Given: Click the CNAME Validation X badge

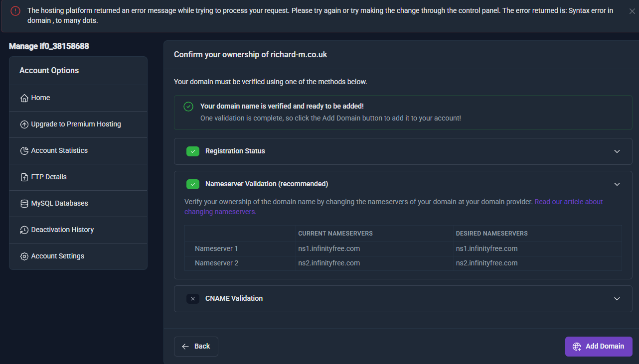Looking at the screenshot, I should coord(193,299).
